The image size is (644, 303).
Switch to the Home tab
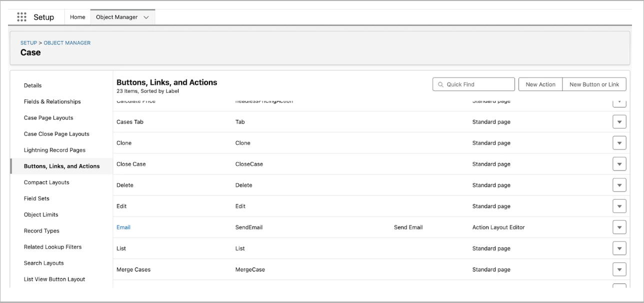77,16
